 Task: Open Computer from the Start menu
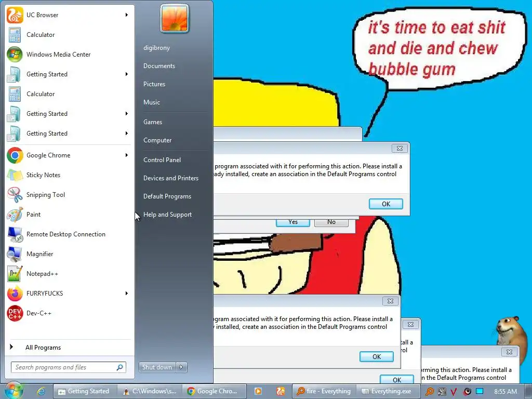[157, 140]
